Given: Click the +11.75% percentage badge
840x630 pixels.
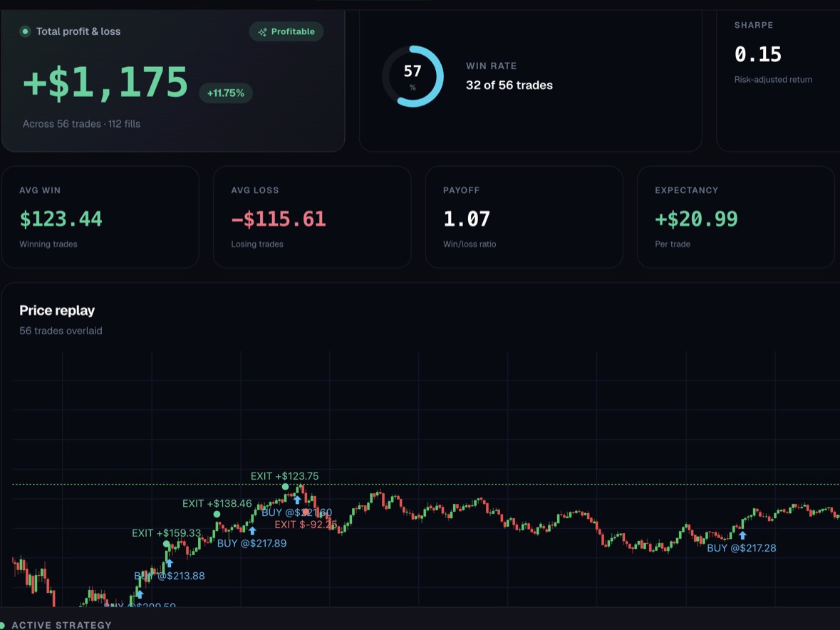Looking at the screenshot, I should coord(226,93).
